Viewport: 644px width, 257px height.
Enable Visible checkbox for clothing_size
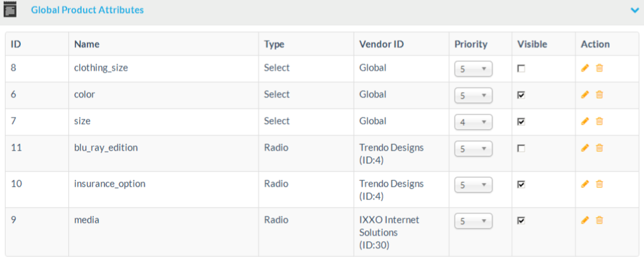click(x=521, y=68)
